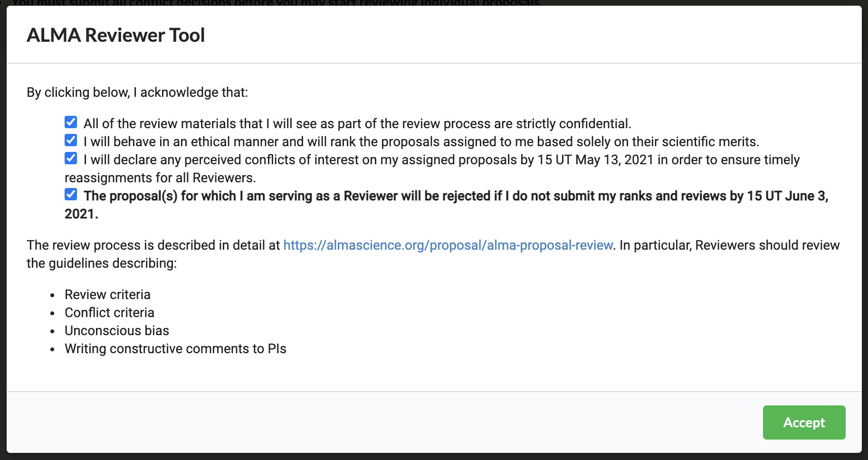The image size is (868, 460).
Task: Click the 'behave in an ethical manner' label text
Action: pyautogui.click(x=421, y=142)
